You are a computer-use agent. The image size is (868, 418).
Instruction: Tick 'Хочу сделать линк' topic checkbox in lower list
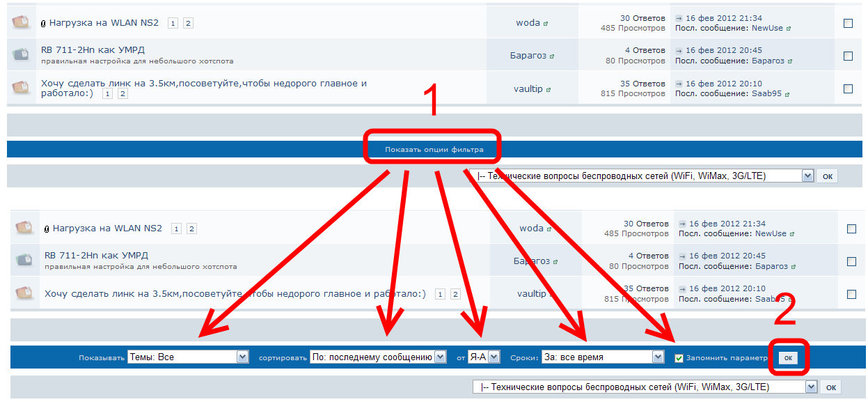(x=851, y=294)
